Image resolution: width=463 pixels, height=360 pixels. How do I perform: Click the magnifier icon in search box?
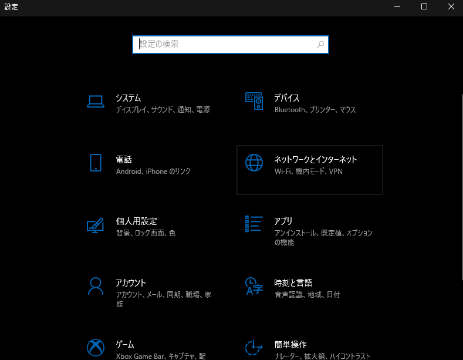coord(321,44)
